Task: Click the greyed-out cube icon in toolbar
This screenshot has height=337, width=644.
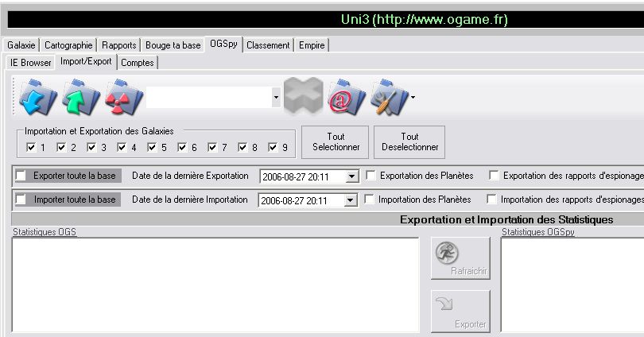Action: pos(305,98)
